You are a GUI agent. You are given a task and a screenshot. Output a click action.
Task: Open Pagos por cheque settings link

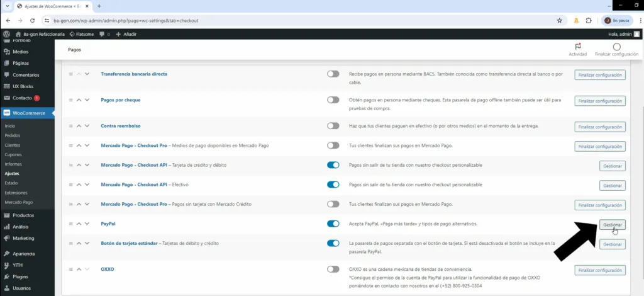pos(120,100)
